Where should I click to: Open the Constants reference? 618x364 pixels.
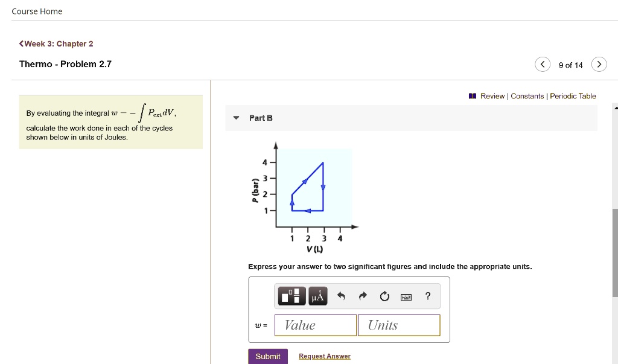[528, 96]
